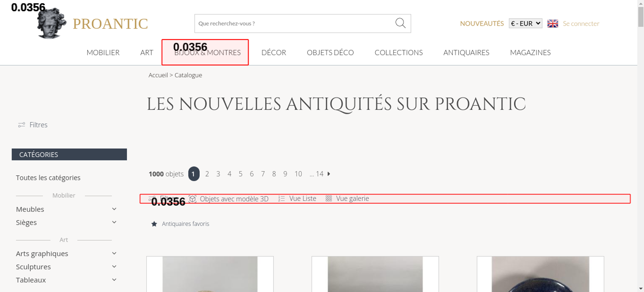
Task: Expand the Tableaux category
Action: (x=114, y=280)
